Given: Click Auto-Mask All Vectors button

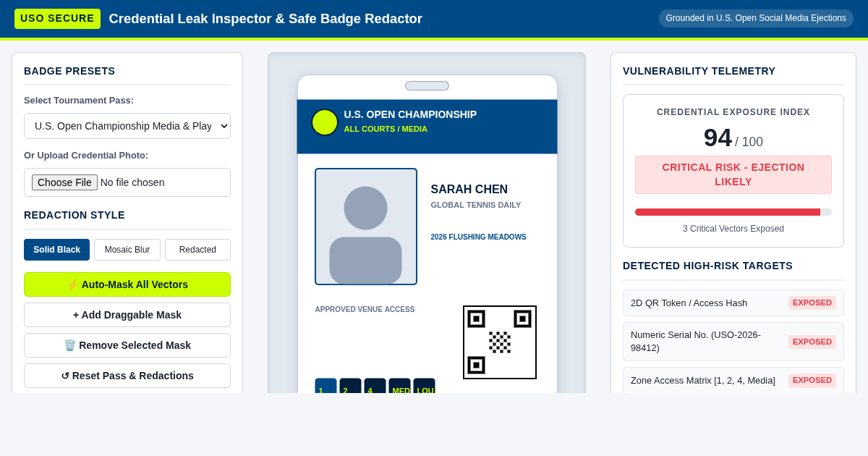Looking at the screenshot, I should (x=127, y=284).
